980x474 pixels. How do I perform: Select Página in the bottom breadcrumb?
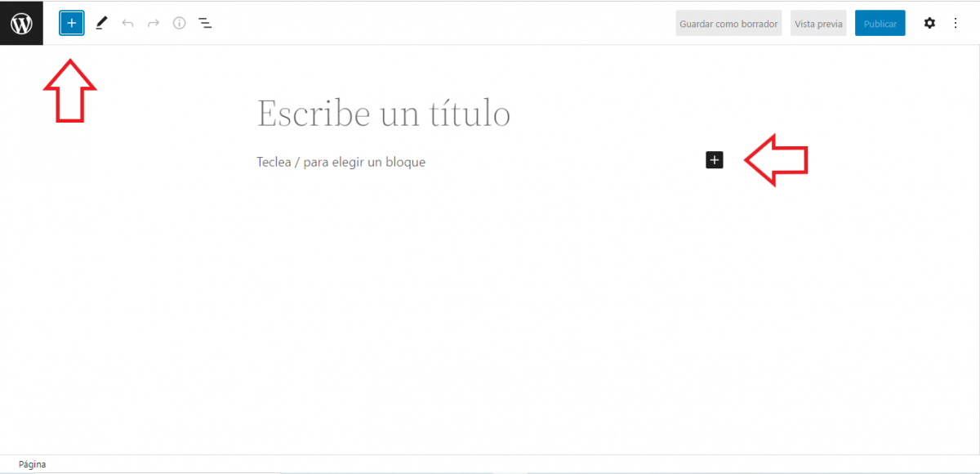point(33,464)
